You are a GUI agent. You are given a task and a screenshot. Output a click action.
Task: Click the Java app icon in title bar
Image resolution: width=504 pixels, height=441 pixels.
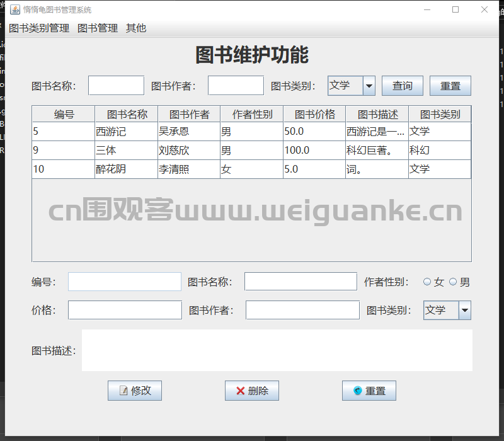(x=15, y=9)
